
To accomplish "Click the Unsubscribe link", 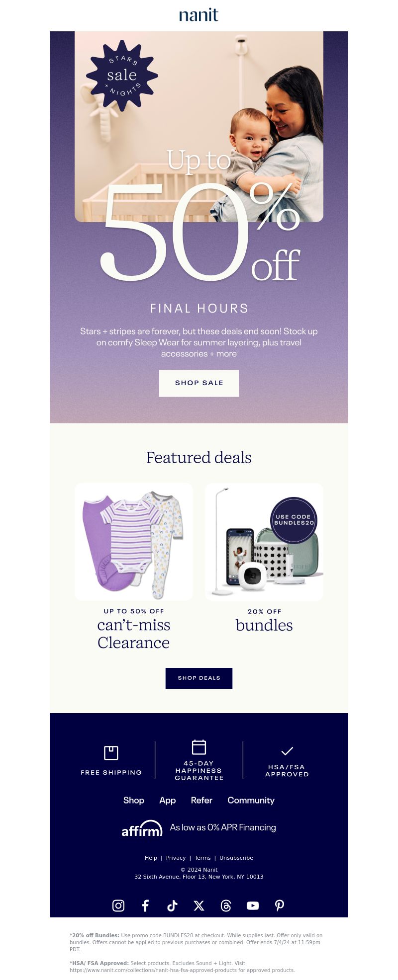I will [236, 858].
